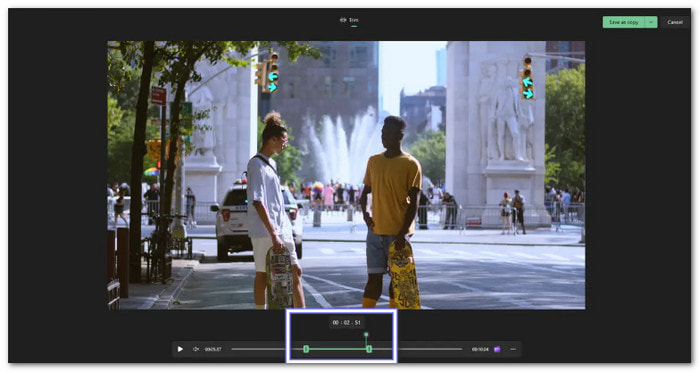Click the left green trim handle
The width and height of the screenshot is (700, 372).
pyautogui.click(x=306, y=349)
